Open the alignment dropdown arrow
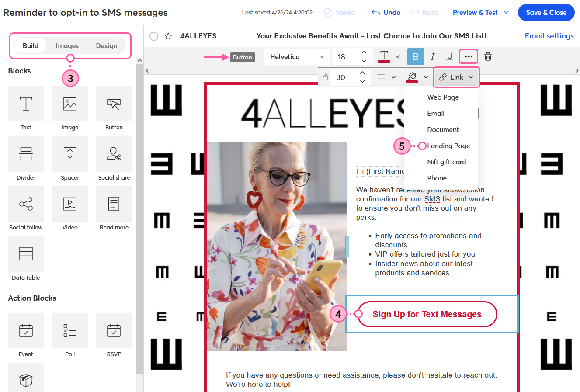 (393, 77)
